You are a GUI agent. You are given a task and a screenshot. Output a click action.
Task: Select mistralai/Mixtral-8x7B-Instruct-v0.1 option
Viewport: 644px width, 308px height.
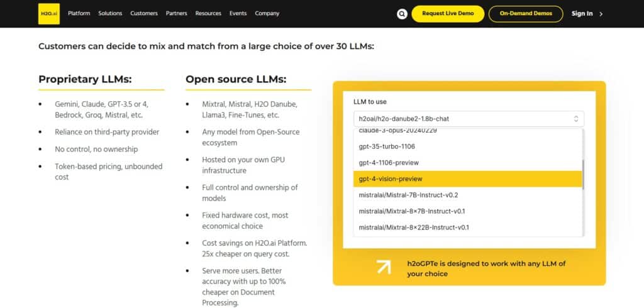click(468, 211)
